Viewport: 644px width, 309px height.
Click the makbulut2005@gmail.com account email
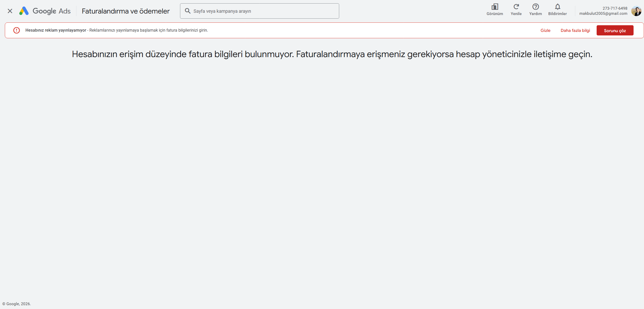(603, 14)
